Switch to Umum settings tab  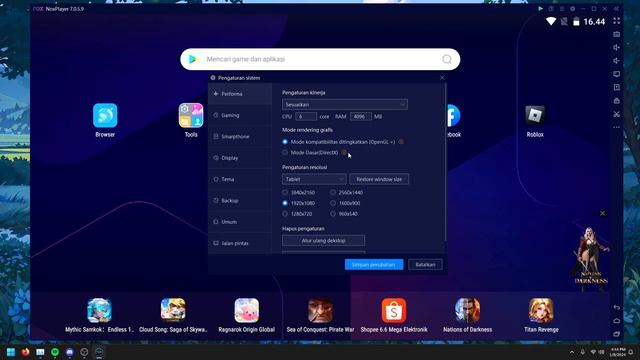coord(240,222)
